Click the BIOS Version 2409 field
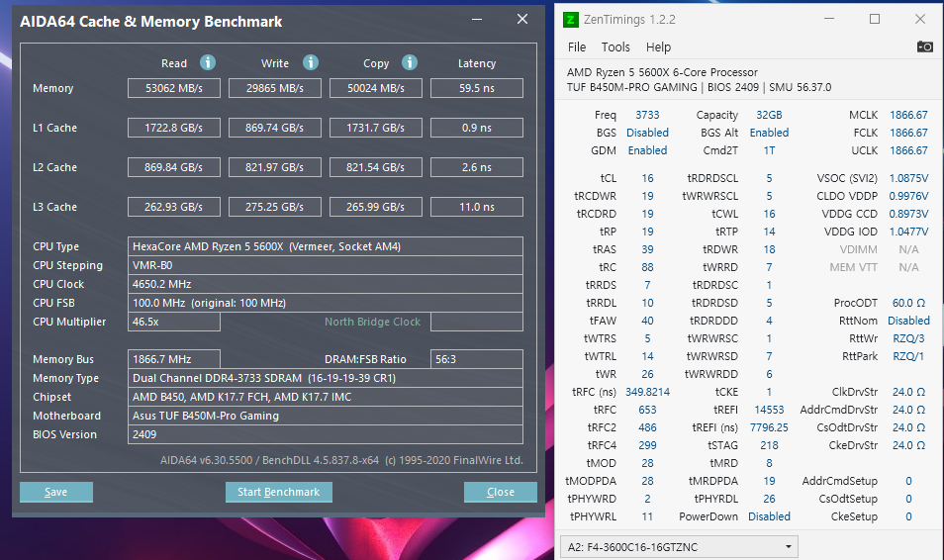The height and width of the screenshot is (560, 944). click(326, 434)
